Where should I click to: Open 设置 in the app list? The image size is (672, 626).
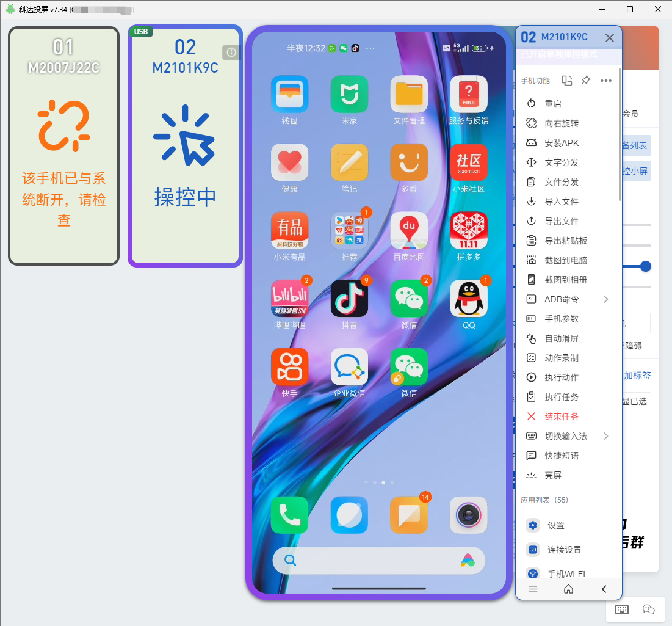(x=568, y=525)
